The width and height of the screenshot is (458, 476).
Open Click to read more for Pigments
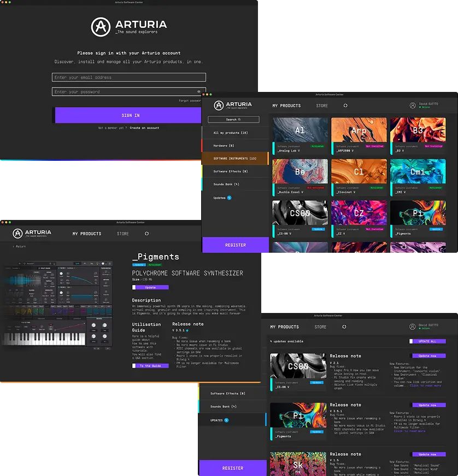pyautogui.click(x=409, y=431)
